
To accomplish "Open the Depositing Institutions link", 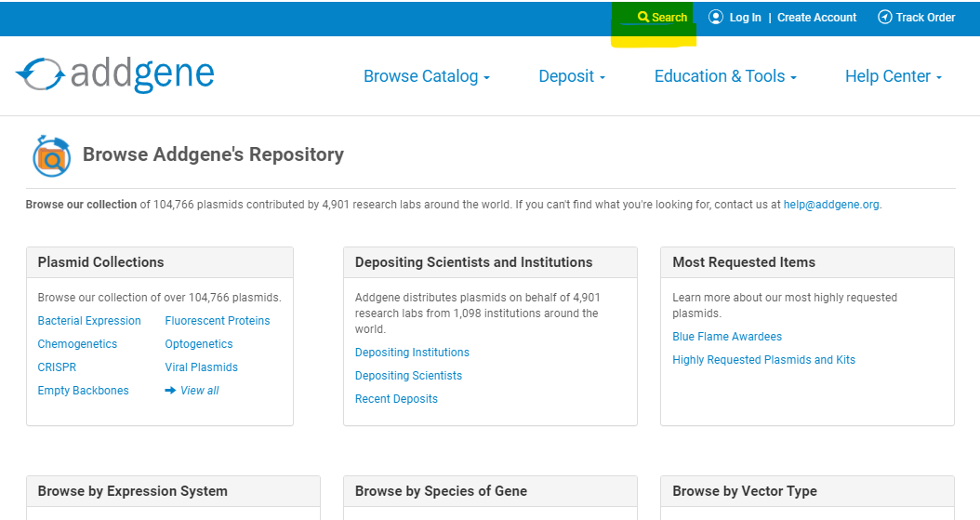I will click(x=412, y=353).
